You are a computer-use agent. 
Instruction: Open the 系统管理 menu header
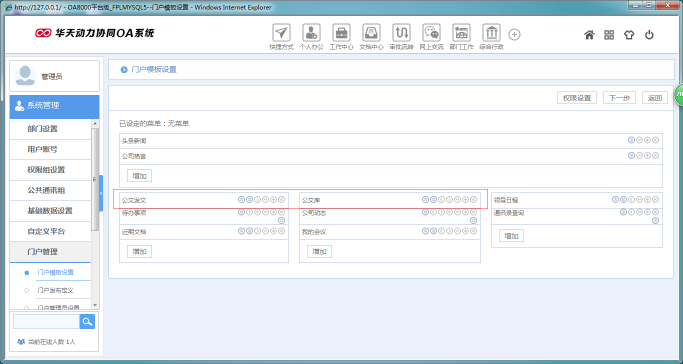tap(54, 105)
